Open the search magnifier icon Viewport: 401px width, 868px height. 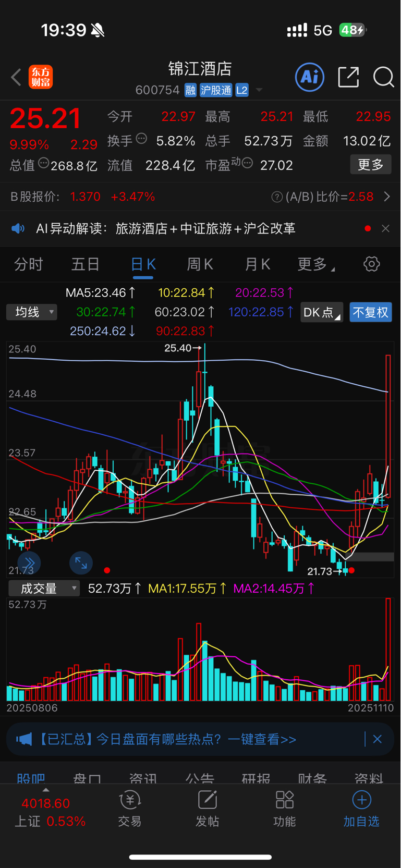pos(384,77)
